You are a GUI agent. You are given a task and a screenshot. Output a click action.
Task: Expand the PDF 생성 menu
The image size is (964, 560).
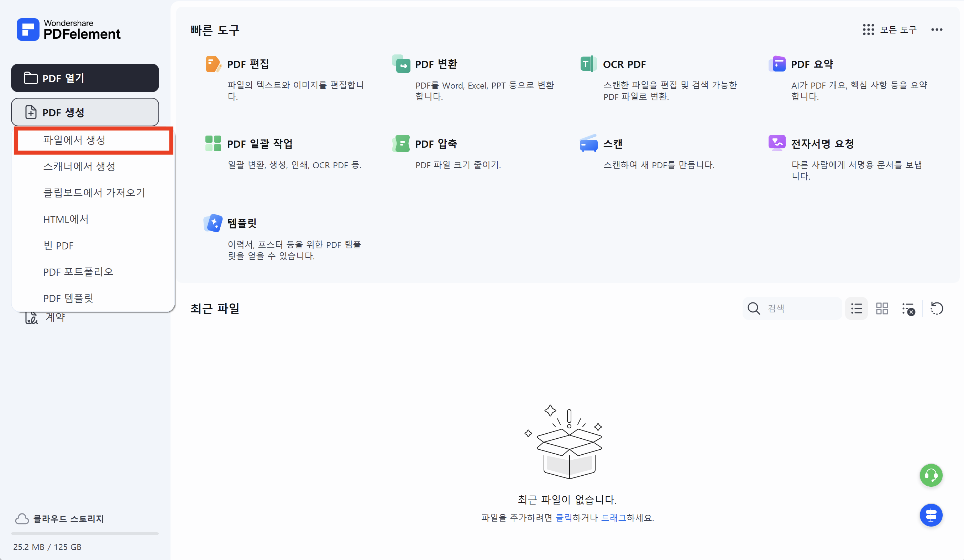(x=85, y=112)
